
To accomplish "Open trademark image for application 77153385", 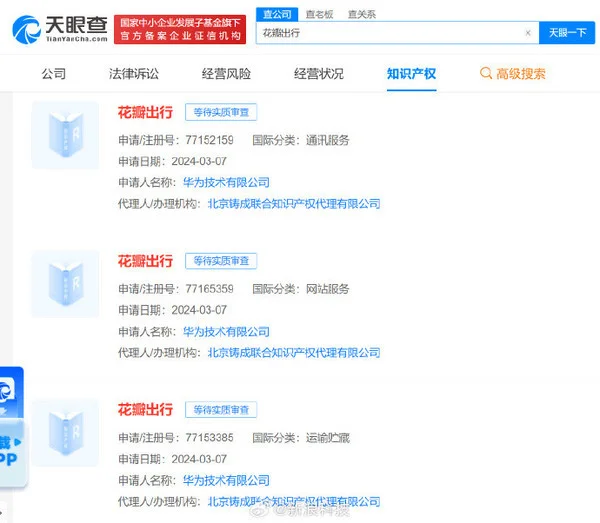I will (x=65, y=432).
